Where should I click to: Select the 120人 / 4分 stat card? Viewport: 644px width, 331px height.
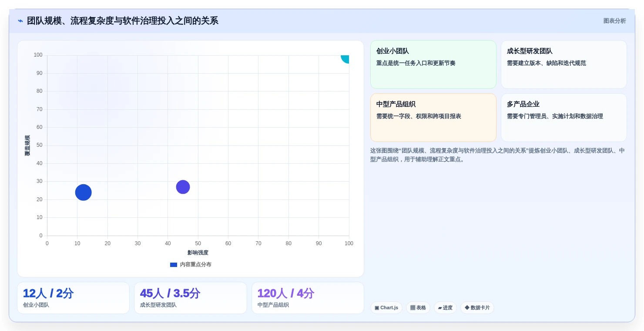click(308, 298)
